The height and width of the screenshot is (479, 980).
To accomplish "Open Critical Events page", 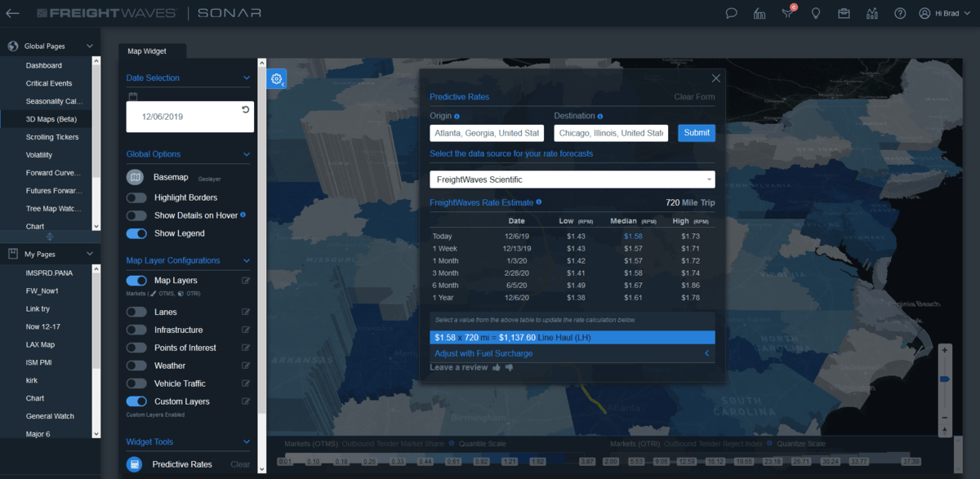I will [x=49, y=83].
